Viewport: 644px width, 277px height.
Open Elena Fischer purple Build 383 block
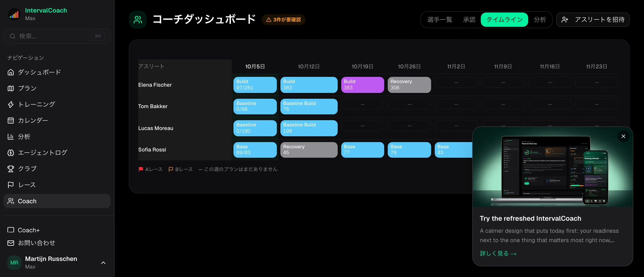point(362,85)
